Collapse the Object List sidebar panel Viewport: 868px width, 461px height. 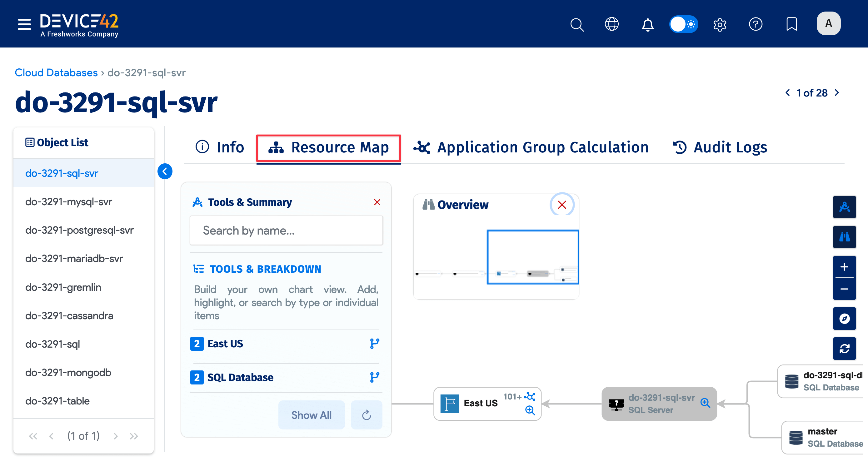pyautogui.click(x=165, y=171)
